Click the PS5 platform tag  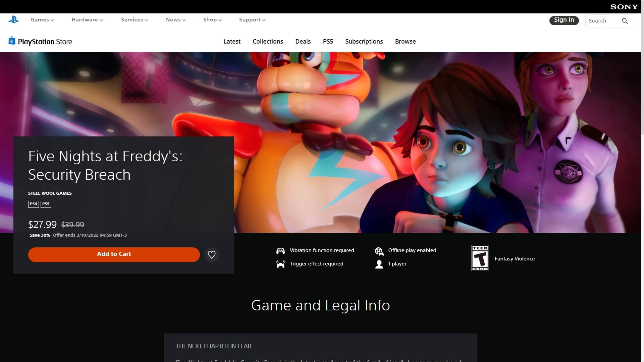(46, 204)
